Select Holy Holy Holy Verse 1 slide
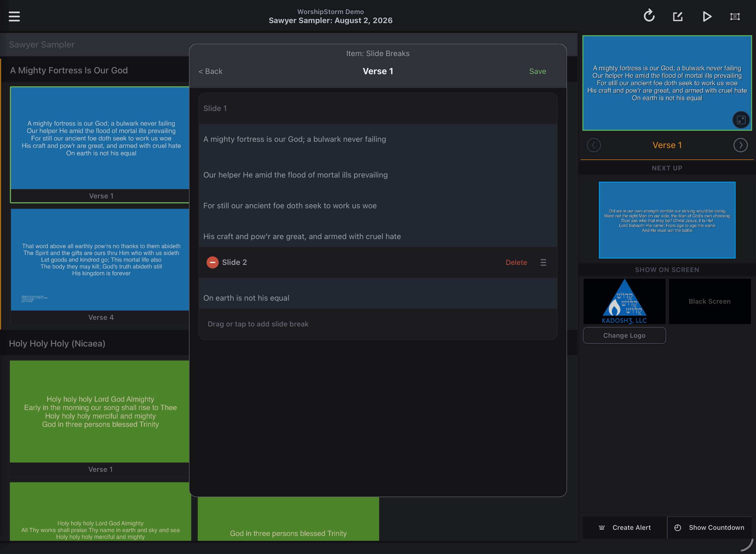Screen dimensions: 756x554 pos(100,418)
